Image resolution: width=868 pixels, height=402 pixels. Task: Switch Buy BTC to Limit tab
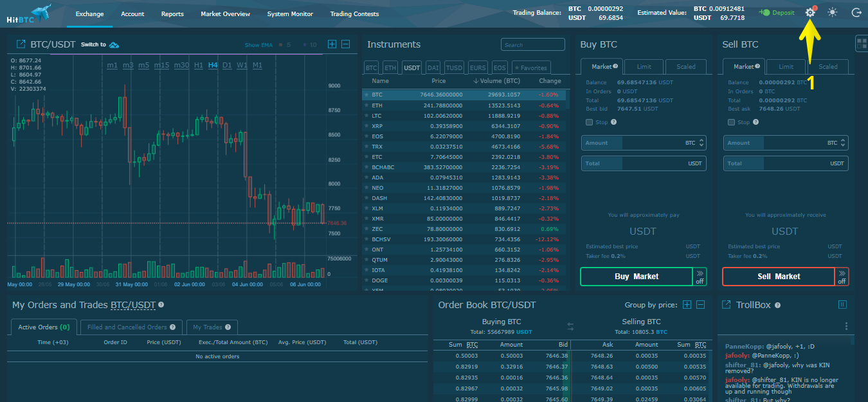click(x=644, y=67)
